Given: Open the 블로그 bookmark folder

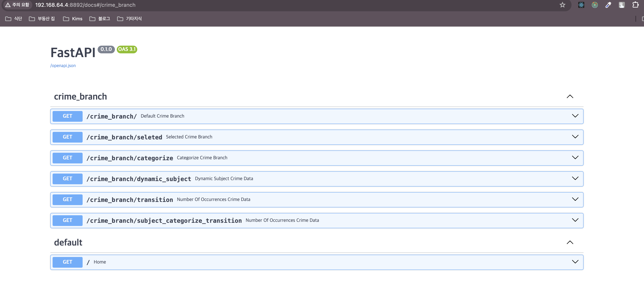Looking at the screenshot, I should click(x=100, y=19).
